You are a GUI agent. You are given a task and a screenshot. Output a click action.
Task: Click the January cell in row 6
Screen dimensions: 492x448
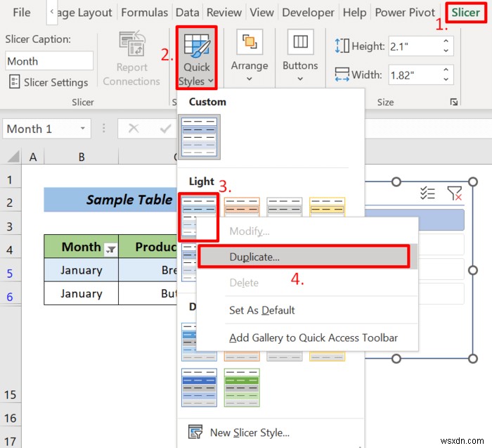[x=82, y=293]
